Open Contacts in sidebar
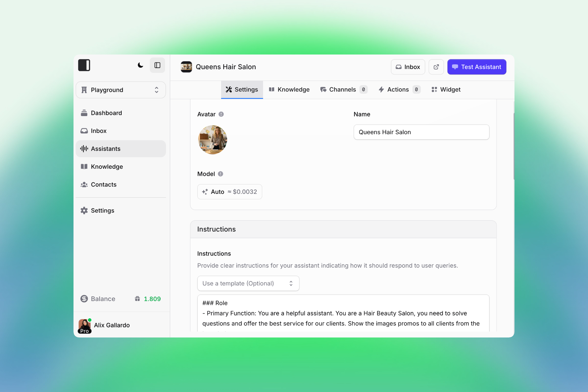The width and height of the screenshot is (588, 392). [x=121, y=185]
